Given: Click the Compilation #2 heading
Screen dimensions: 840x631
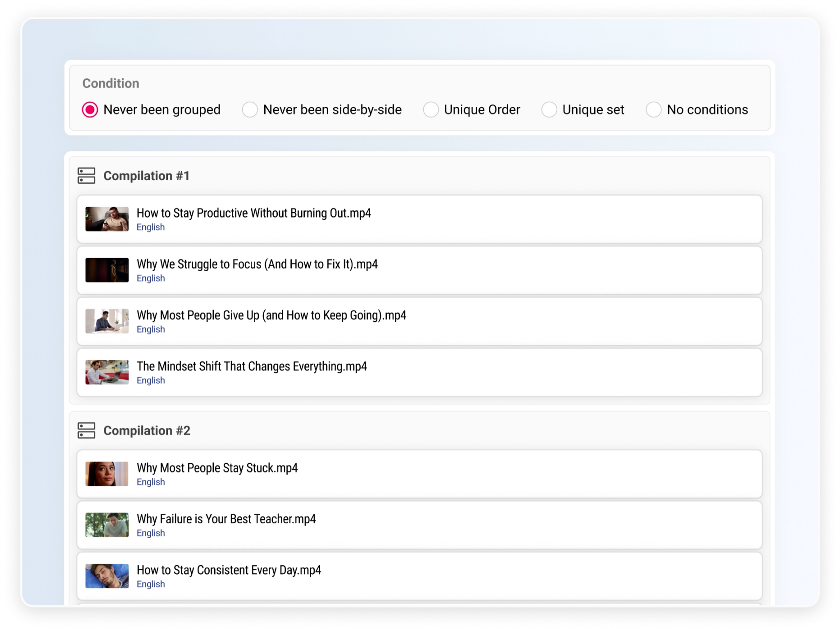Looking at the screenshot, I should pyautogui.click(x=147, y=431).
